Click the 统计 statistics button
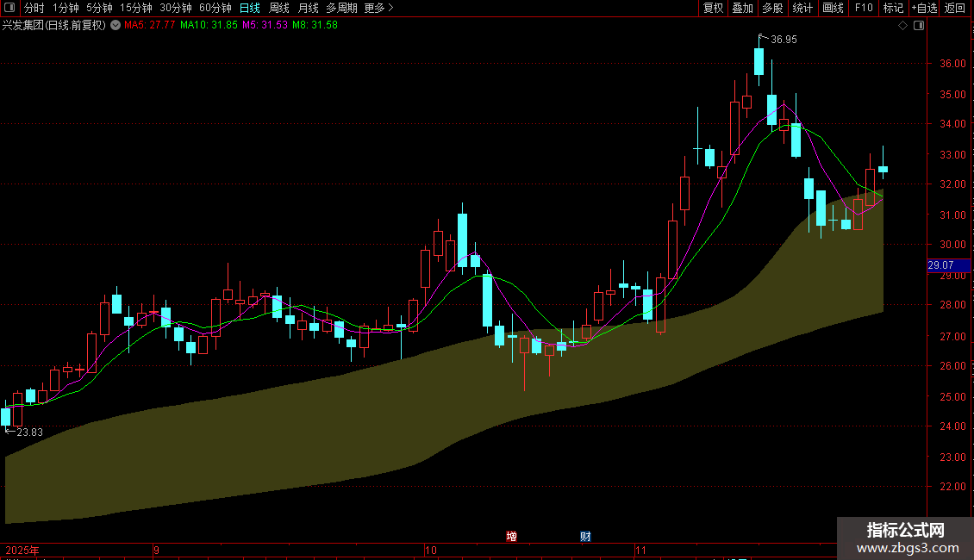This screenshot has width=974, height=560. click(x=802, y=8)
